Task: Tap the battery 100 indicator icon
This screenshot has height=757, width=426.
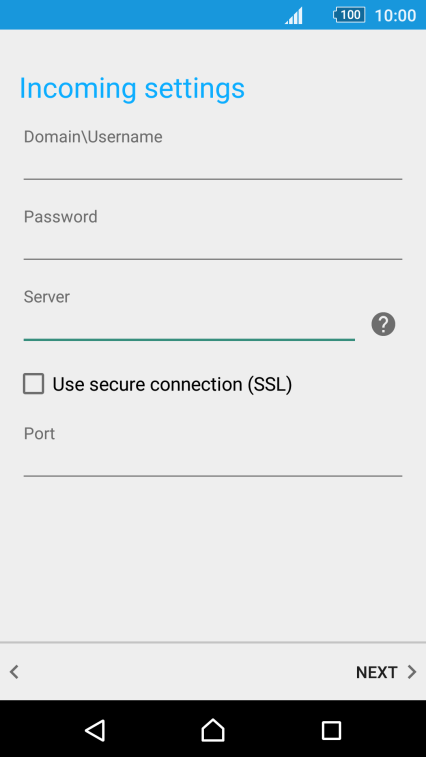Action: coord(349,15)
